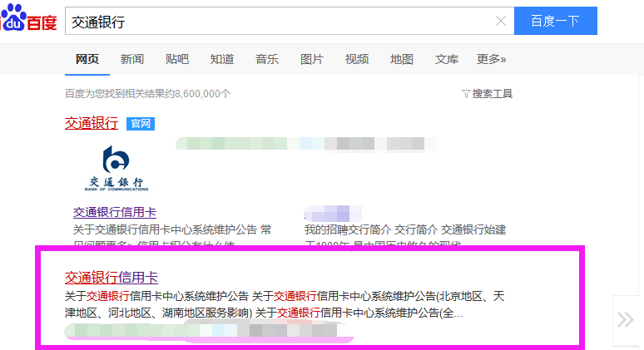Click snippet text 我的招聘交行简介
644x350 pixels.
point(348,229)
